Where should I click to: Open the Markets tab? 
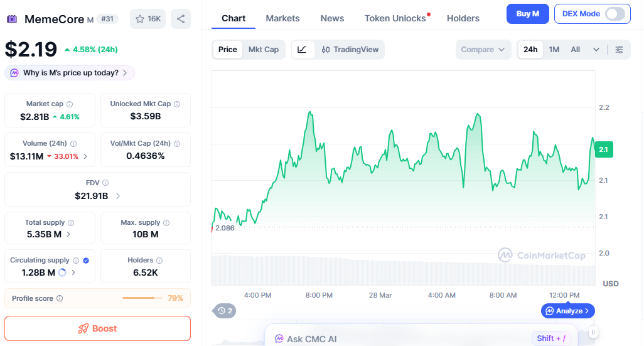282,18
